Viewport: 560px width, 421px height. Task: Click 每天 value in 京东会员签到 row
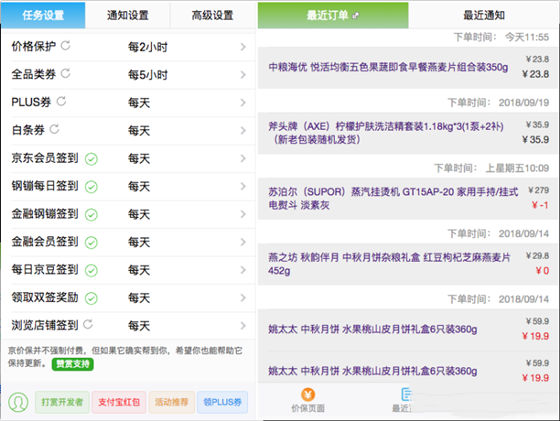tap(139, 158)
